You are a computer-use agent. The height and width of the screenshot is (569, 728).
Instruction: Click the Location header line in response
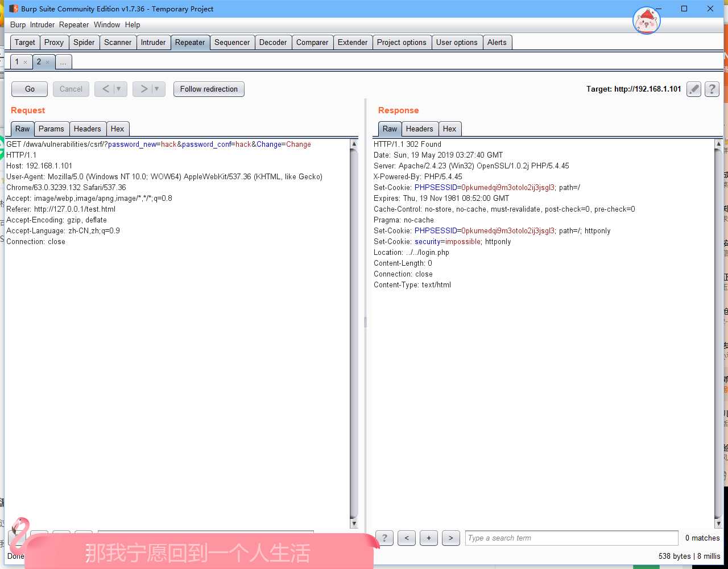pyautogui.click(x=411, y=252)
